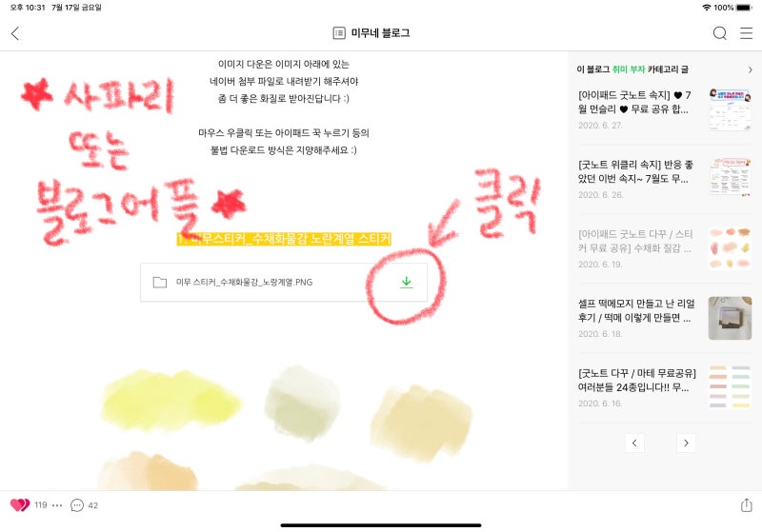Go to previous page of category posts
The image size is (762, 532).
[634, 443]
